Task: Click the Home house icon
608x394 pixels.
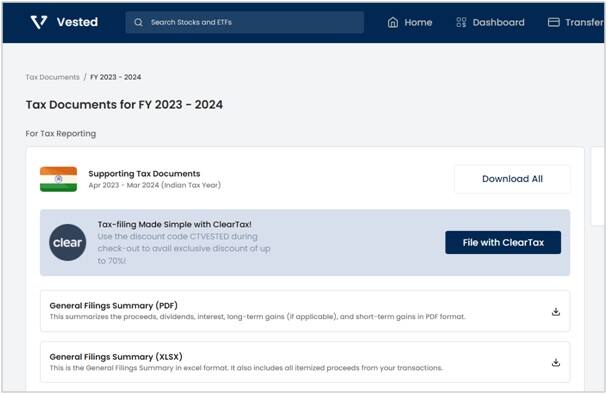Action: tap(392, 22)
